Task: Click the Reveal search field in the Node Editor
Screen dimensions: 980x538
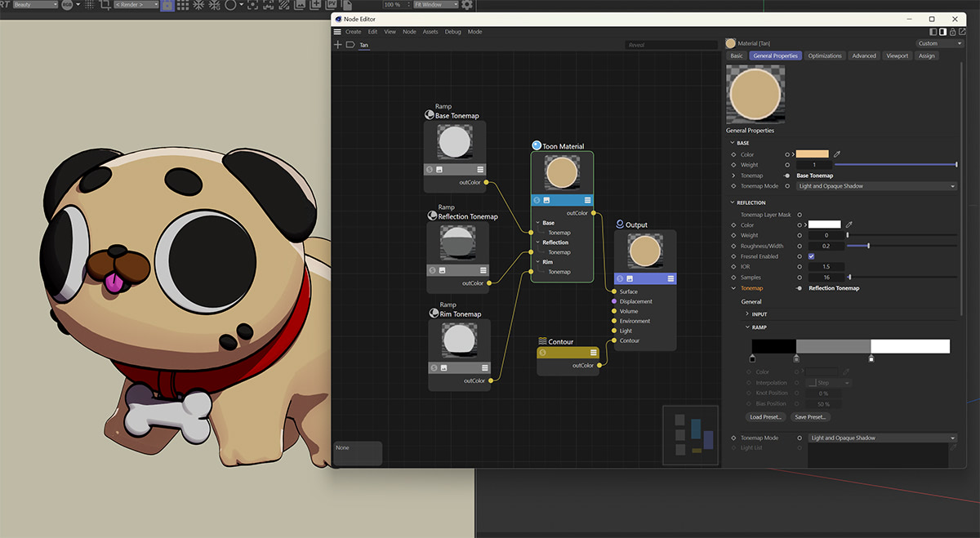Action: tap(670, 45)
